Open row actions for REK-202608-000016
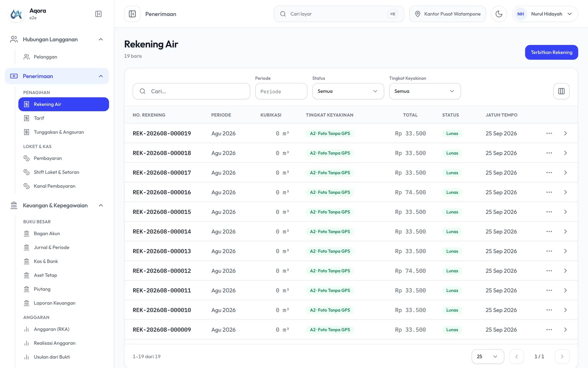The height and width of the screenshot is (368, 588). pyautogui.click(x=549, y=192)
